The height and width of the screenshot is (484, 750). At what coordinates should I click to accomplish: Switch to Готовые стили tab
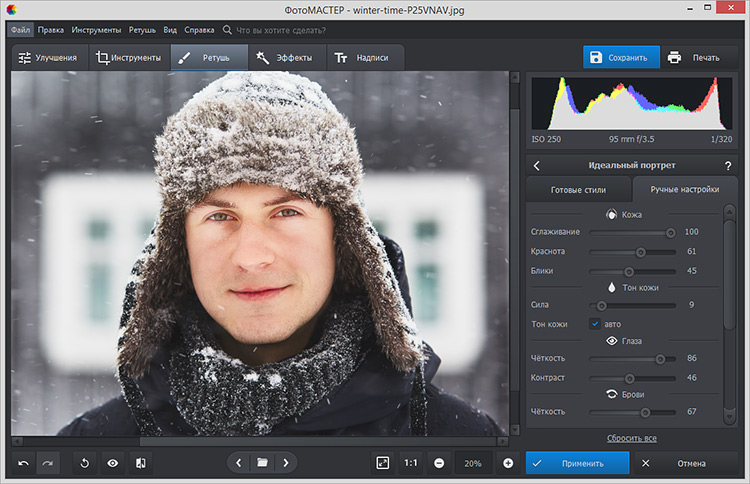click(x=578, y=189)
